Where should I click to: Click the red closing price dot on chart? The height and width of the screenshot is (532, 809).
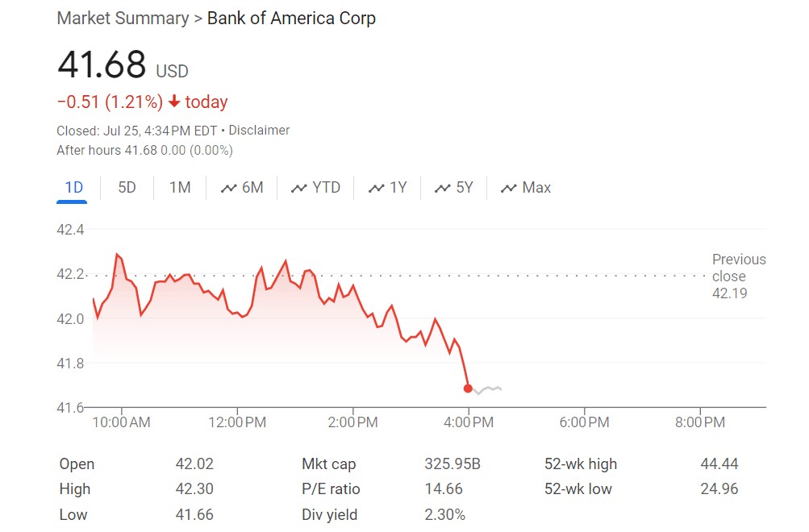[468, 389]
